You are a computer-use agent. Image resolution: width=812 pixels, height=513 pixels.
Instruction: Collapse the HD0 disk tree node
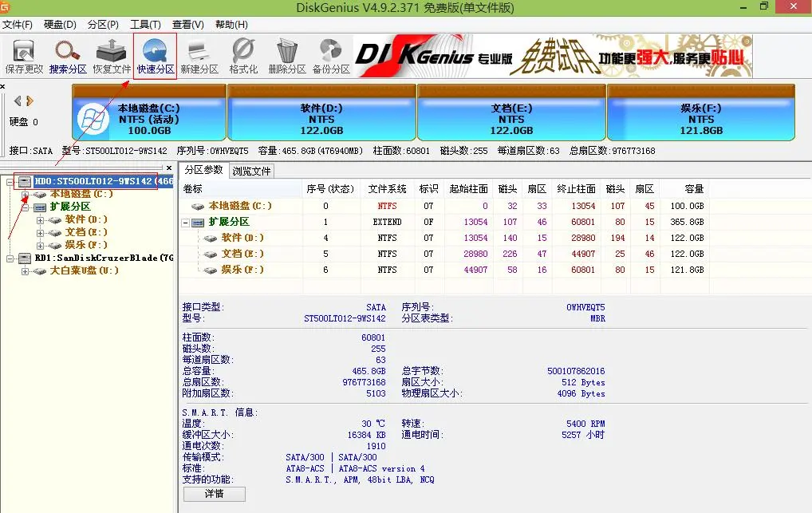tap(10, 182)
